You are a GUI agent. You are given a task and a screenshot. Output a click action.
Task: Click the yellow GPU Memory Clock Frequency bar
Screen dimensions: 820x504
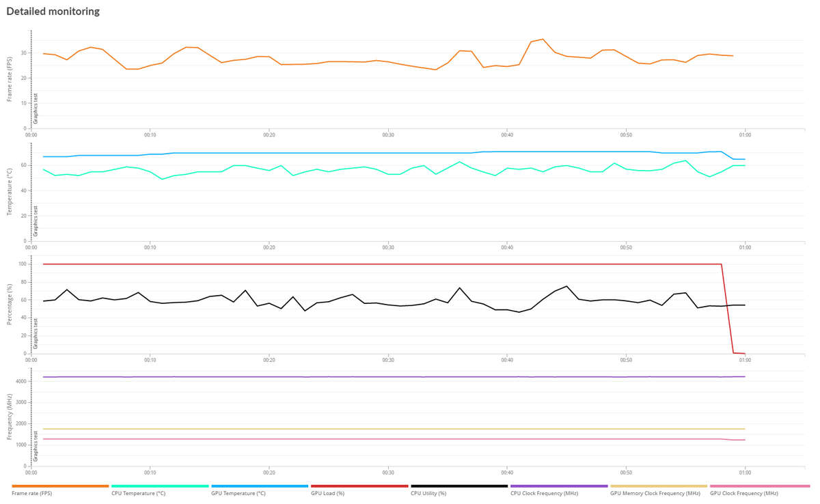click(x=659, y=486)
